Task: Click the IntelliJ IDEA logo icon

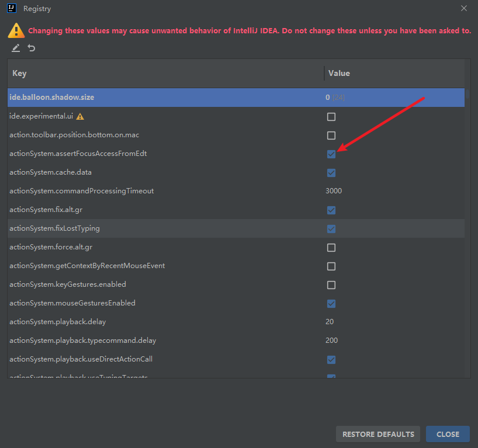Action: click(11, 9)
